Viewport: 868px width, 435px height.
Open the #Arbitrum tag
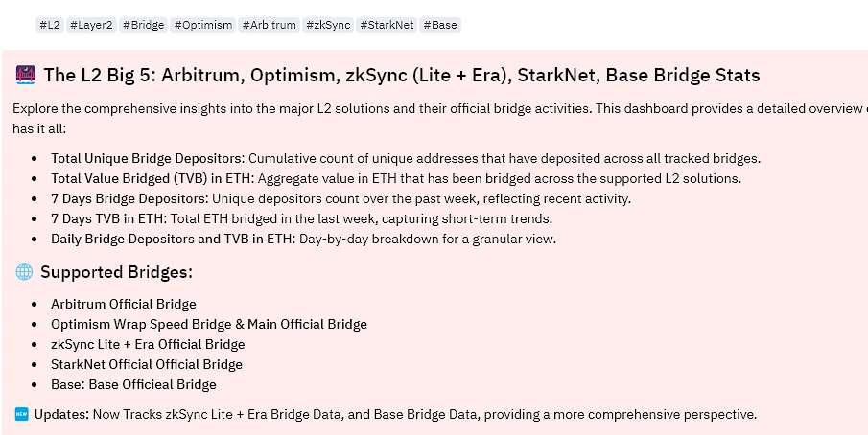tap(270, 25)
